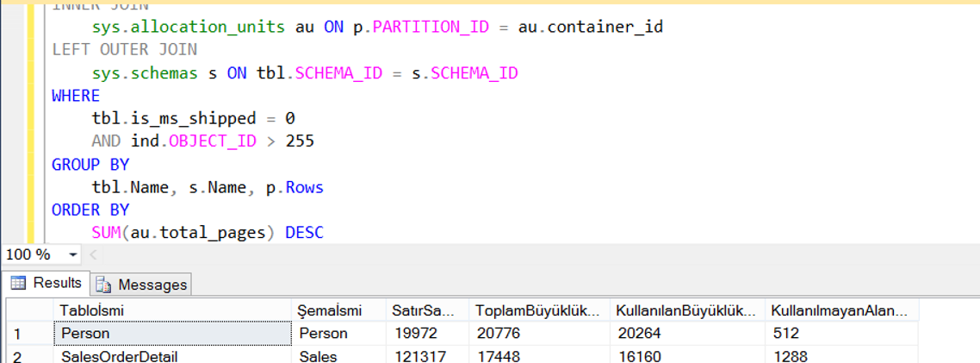This screenshot has height=363, width=980.
Task: Click the ŞemaIsmi column header
Action: (x=338, y=310)
